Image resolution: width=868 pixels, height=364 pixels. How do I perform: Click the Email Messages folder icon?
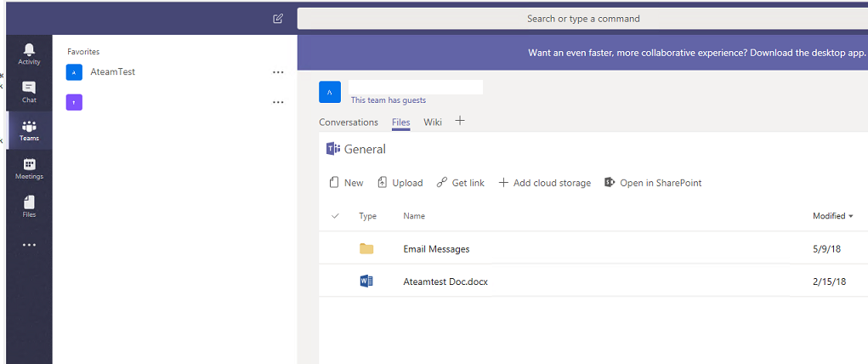(x=366, y=249)
